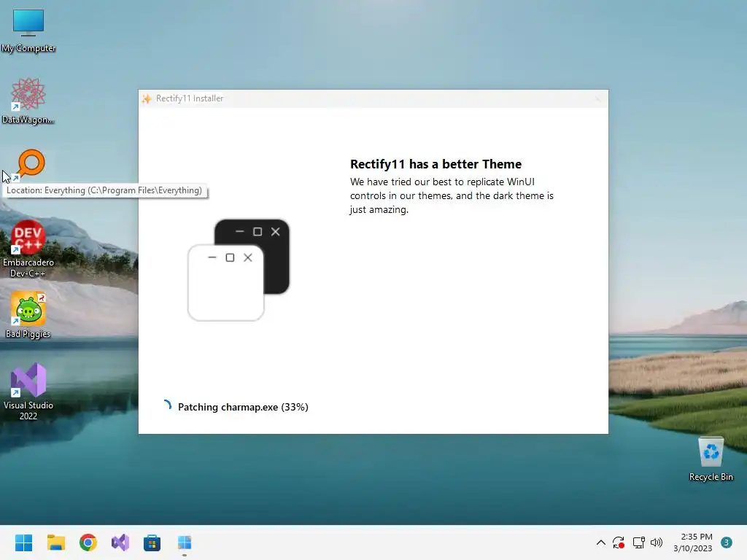Open the My Computer desktop icon
This screenshot has width=747, height=560.
pyautogui.click(x=28, y=29)
